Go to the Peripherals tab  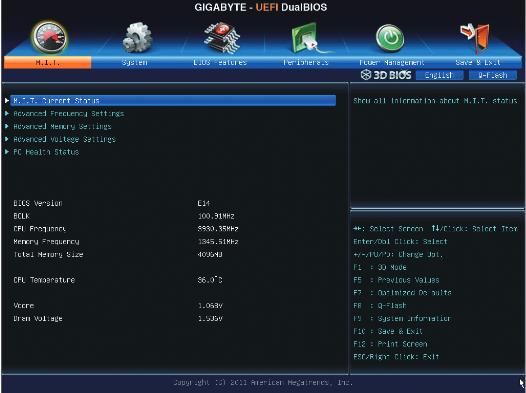coord(306,63)
